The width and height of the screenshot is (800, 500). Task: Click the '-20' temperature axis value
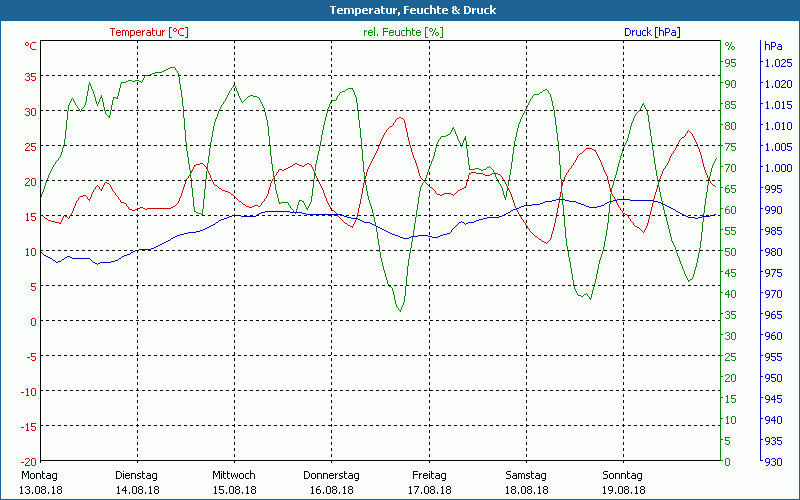pyautogui.click(x=28, y=462)
